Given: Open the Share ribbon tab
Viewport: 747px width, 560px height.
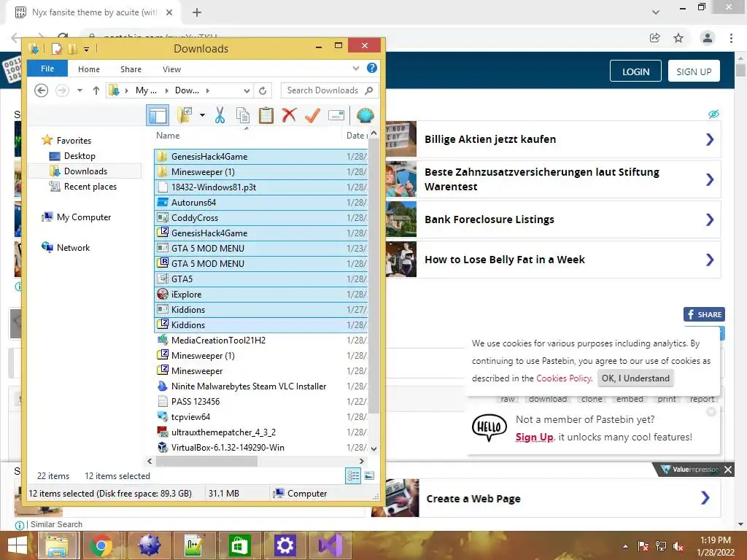Looking at the screenshot, I should (x=131, y=69).
